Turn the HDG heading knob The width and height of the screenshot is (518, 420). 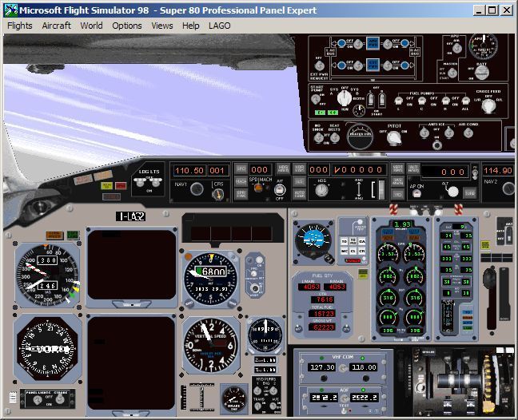[x=321, y=190]
